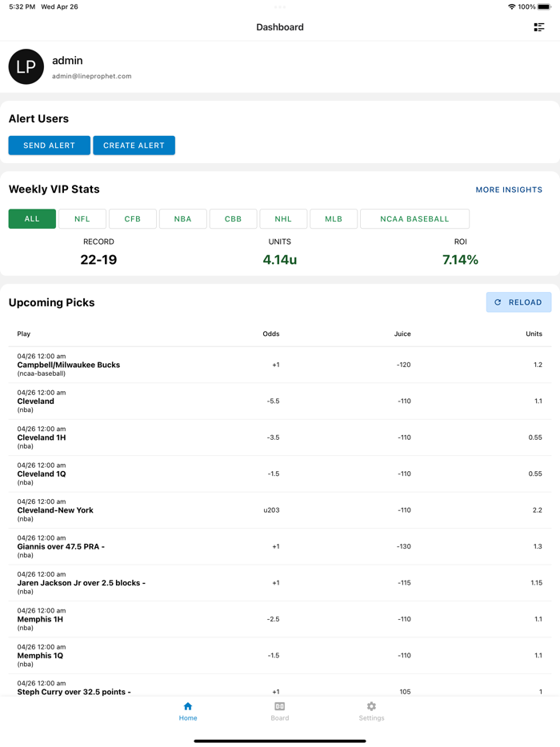Click the status bar clock time
This screenshot has width=560, height=747.
coord(22,6)
